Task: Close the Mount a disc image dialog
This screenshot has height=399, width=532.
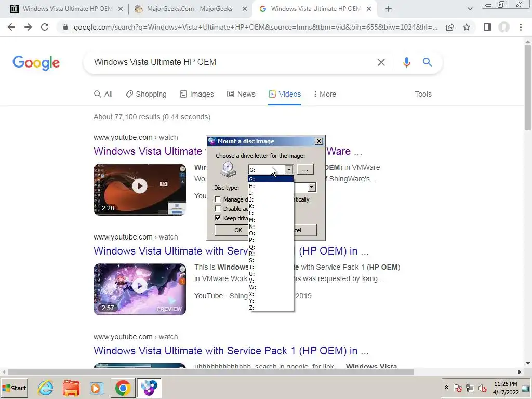Action: (319, 141)
